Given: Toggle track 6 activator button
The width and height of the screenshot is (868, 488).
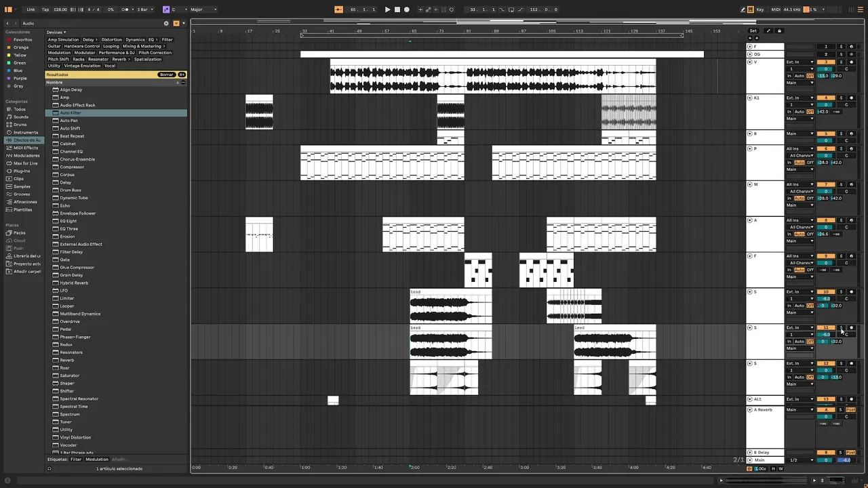Looking at the screenshot, I should [x=826, y=148].
